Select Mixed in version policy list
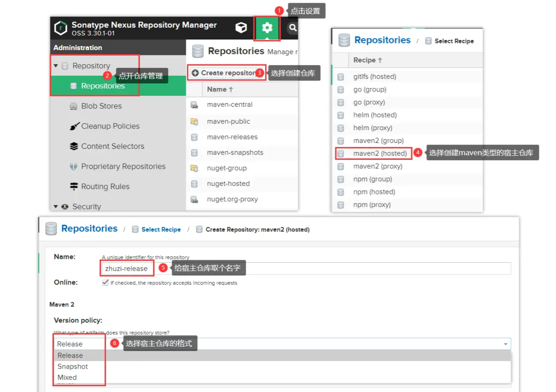This screenshot has height=392, width=556. (283, 377)
